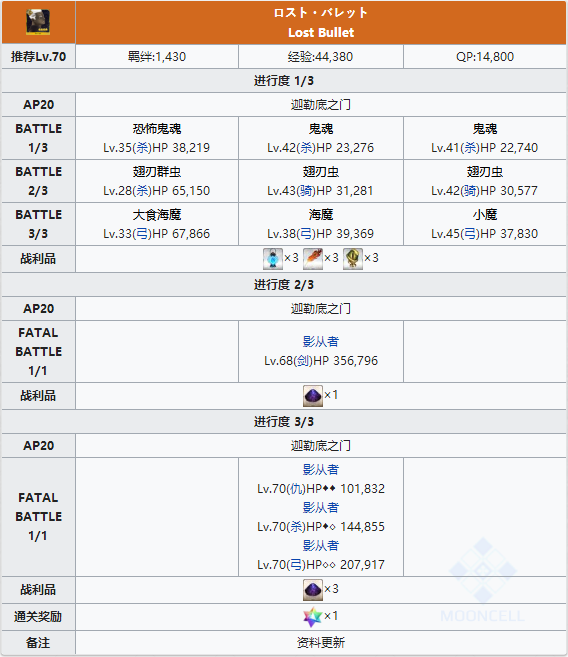Open the 影从者 link for Lv.68 Saber
This screenshot has width=568, height=657.
coord(321,341)
